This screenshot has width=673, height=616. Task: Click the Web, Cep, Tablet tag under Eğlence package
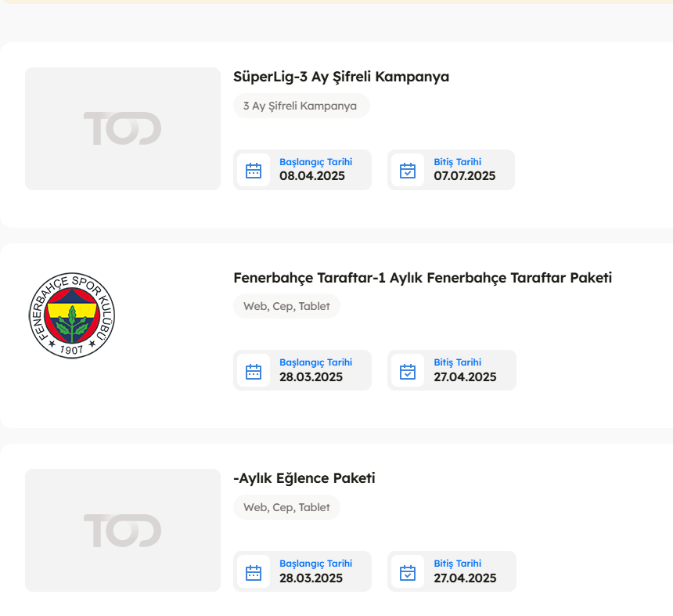tap(286, 507)
